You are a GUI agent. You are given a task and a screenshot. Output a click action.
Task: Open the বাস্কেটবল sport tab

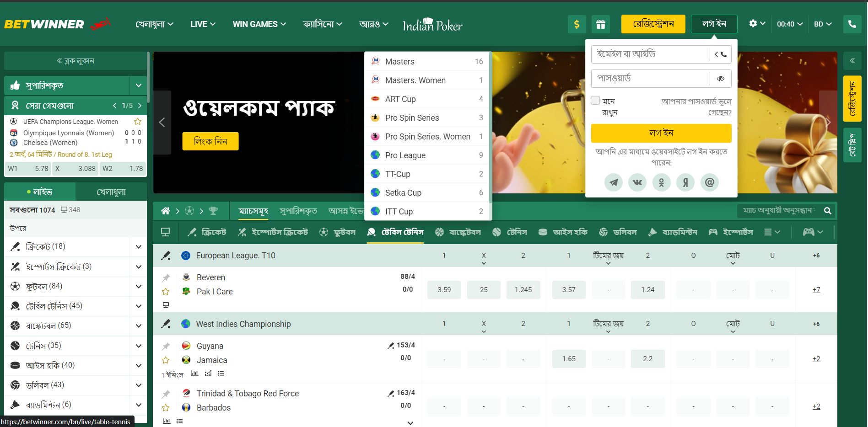[458, 232]
